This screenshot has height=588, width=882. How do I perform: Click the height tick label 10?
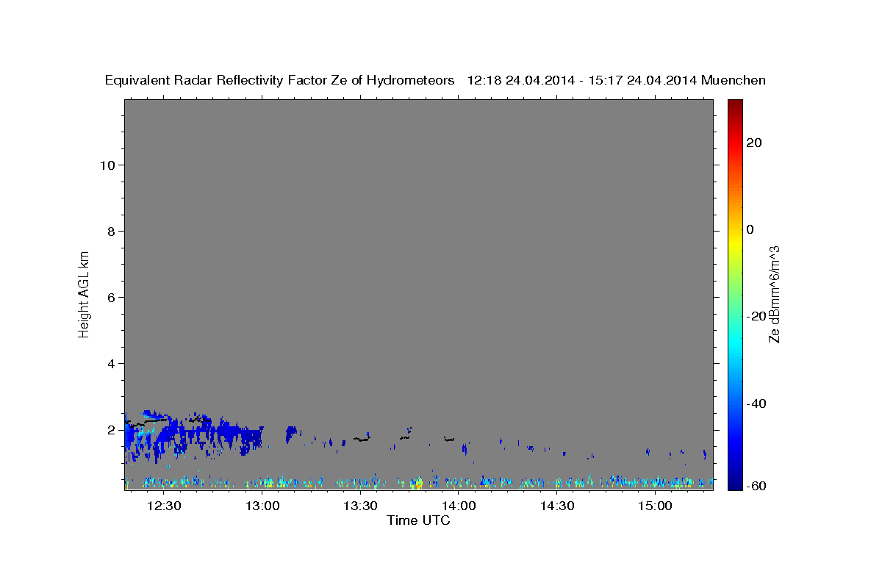(x=108, y=165)
